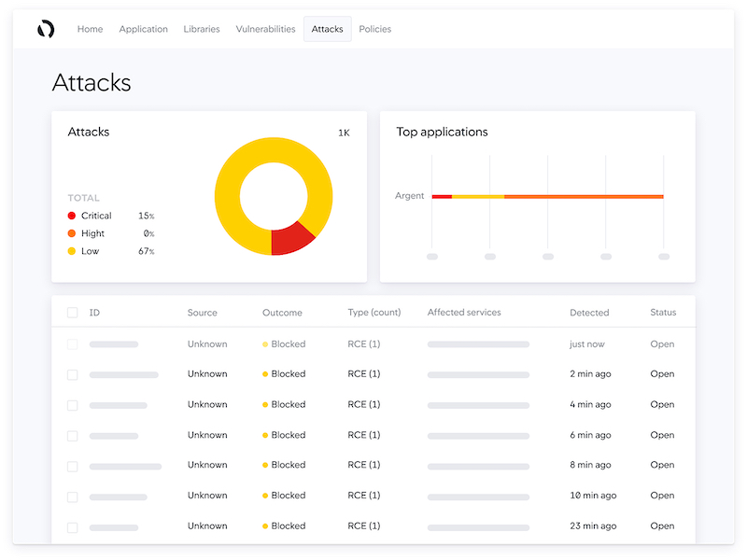Click Unknown source in the '6 min ago' row
Screen dimensions: 747x560
coord(207,435)
